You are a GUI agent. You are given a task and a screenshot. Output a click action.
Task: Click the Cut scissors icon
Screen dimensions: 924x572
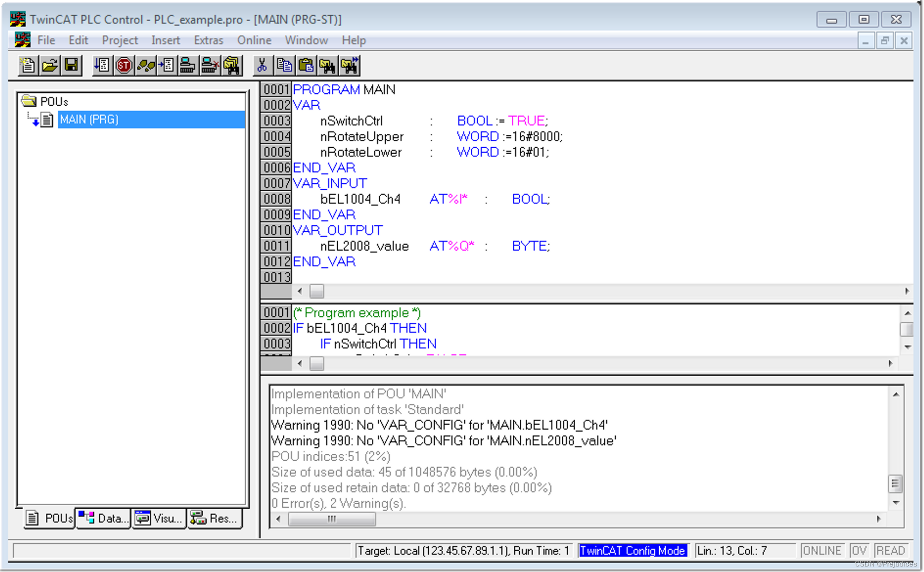262,66
